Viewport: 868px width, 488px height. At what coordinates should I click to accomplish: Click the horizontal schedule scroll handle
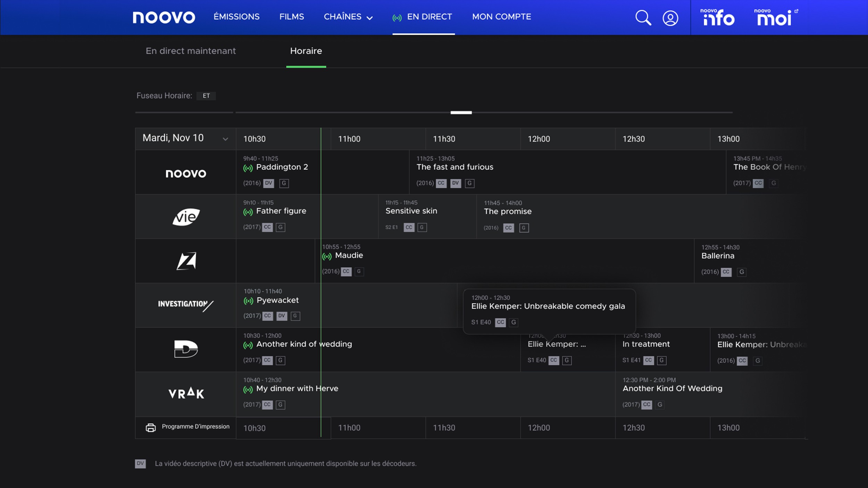tap(461, 112)
